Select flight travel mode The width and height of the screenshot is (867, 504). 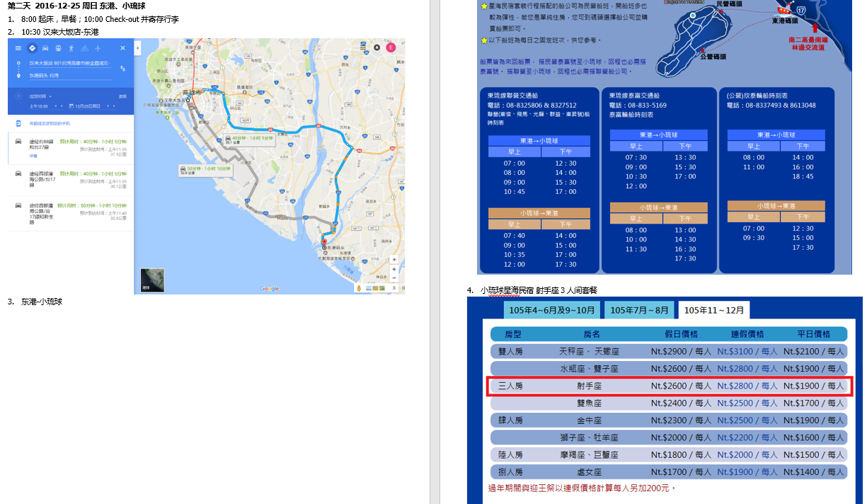click(97, 48)
